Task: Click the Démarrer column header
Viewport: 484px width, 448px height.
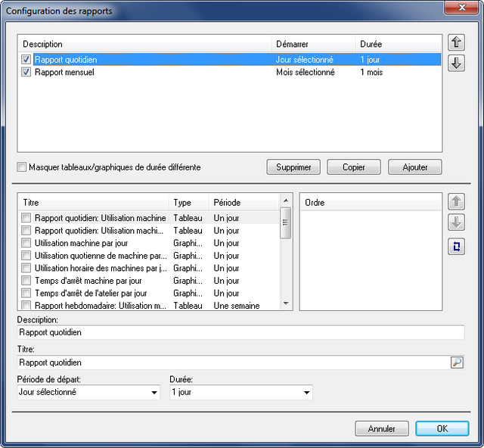Action: pos(313,44)
